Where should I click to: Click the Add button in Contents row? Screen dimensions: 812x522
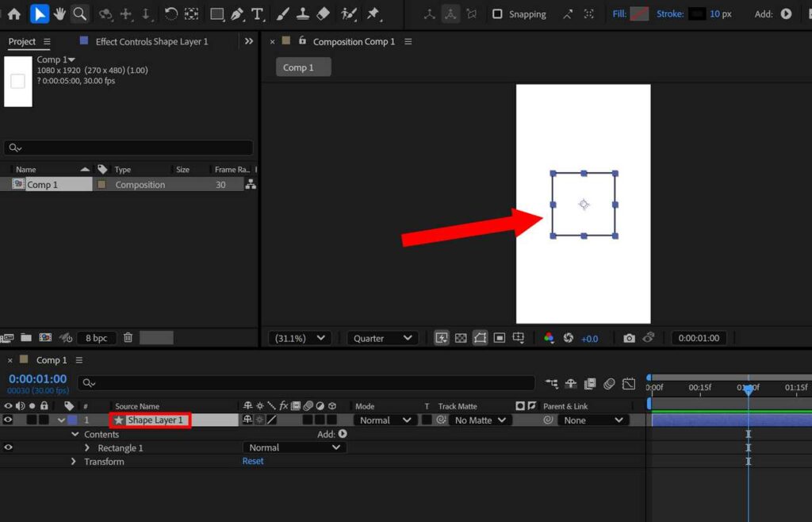tap(343, 433)
